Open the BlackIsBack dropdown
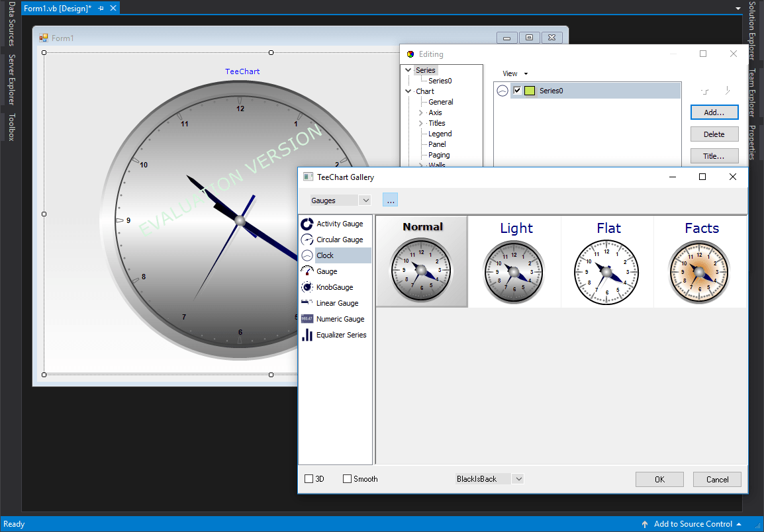The image size is (764, 532). 520,478
